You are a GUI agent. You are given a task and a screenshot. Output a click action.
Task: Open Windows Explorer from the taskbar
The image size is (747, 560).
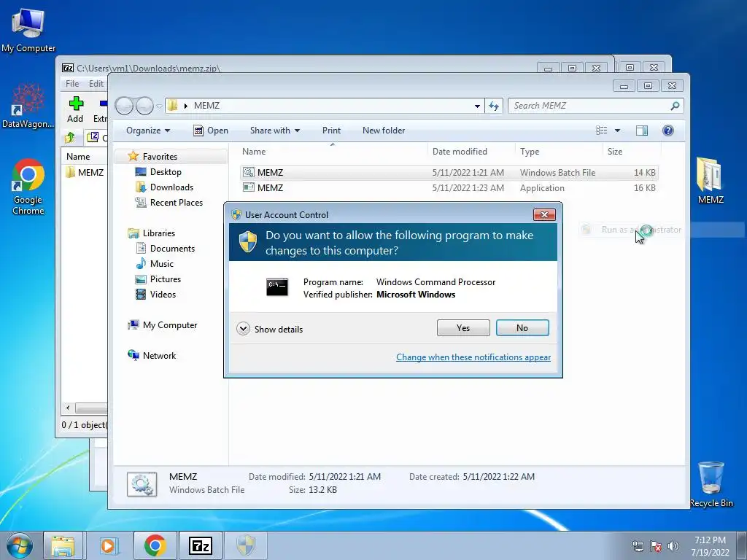click(63, 545)
